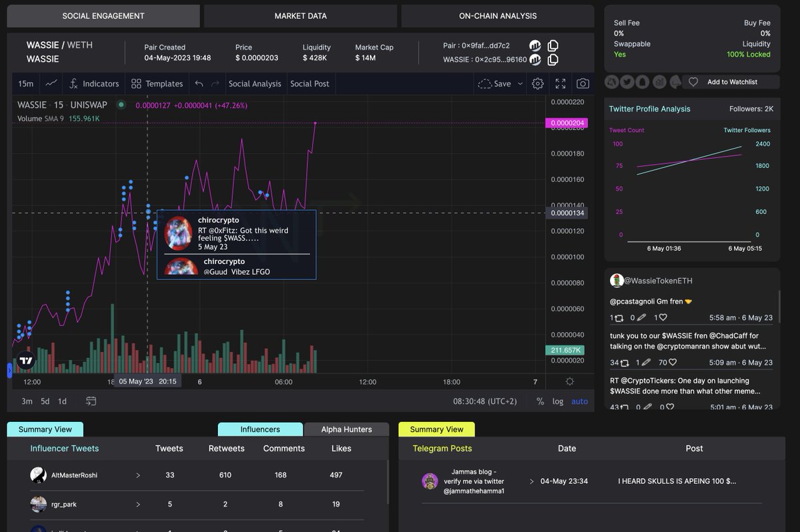Select Social Analysis in chart toolbar
The image size is (800, 532).
255,83
